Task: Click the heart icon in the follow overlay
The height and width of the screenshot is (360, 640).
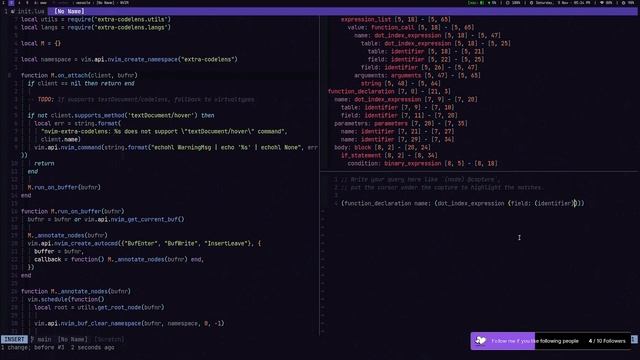Action: point(481,341)
